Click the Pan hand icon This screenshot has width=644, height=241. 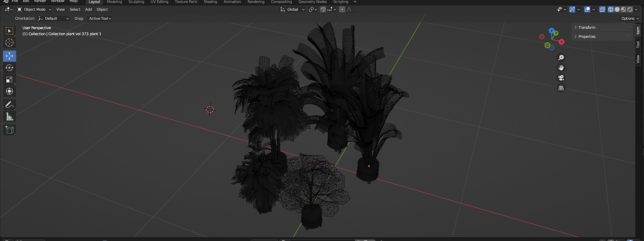(x=561, y=68)
